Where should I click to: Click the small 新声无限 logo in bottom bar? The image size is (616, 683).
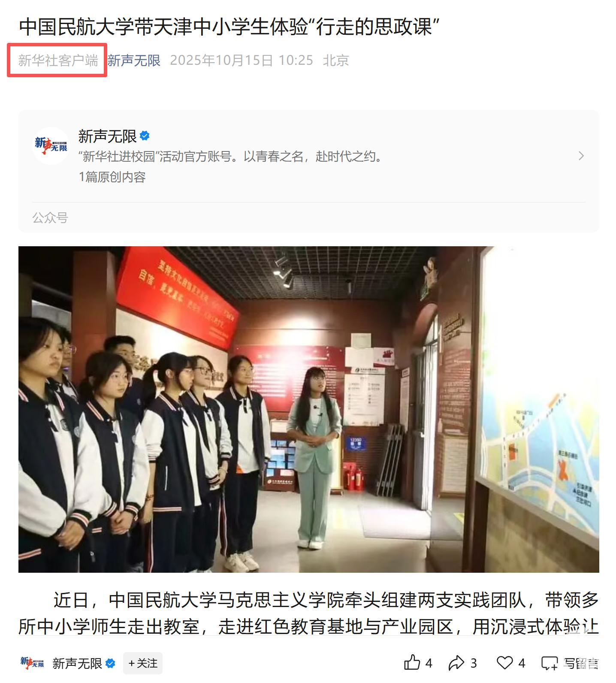tap(32, 663)
